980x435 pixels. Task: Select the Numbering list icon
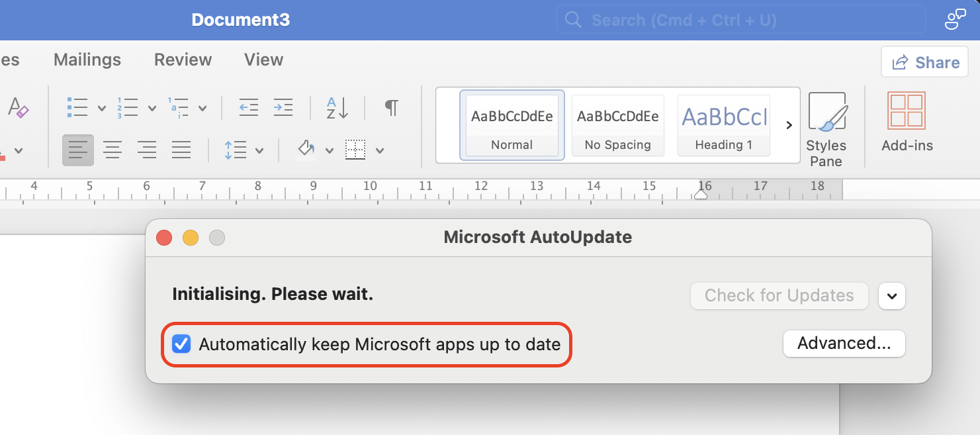128,107
